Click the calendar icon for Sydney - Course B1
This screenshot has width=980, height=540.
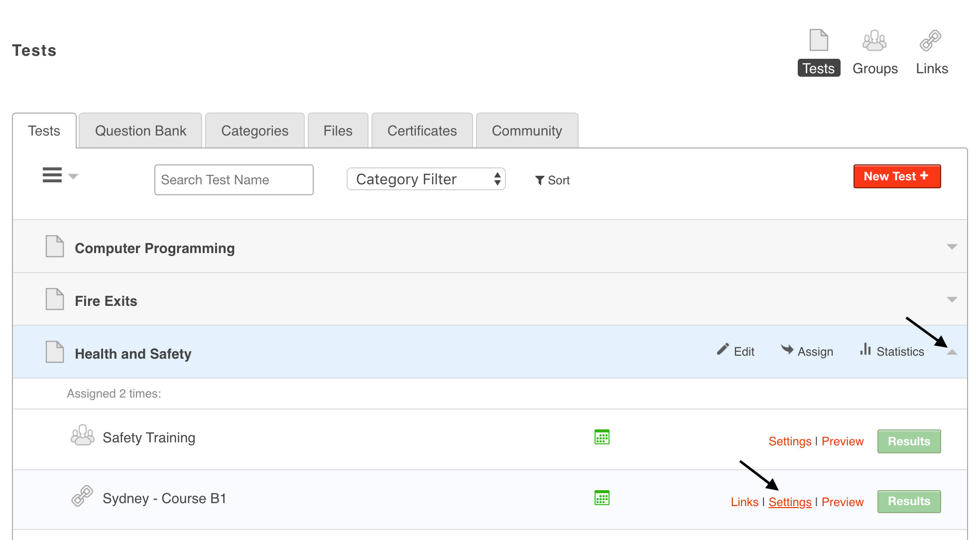point(602,498)
